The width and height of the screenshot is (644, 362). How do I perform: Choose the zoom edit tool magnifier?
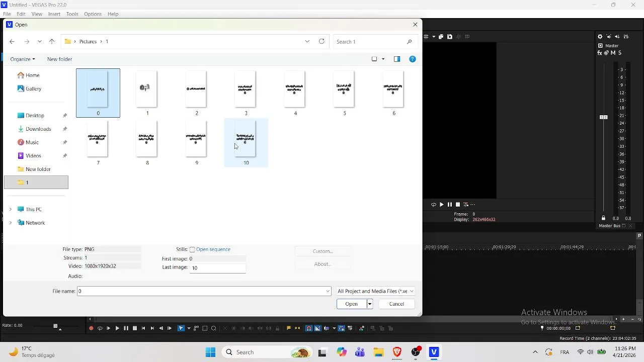click(x=214, y=328)
